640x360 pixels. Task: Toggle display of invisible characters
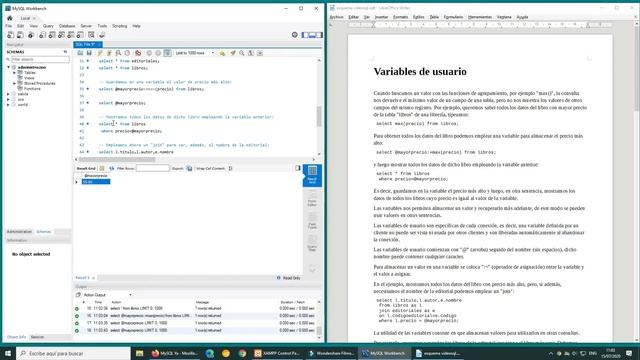(251, 53)
